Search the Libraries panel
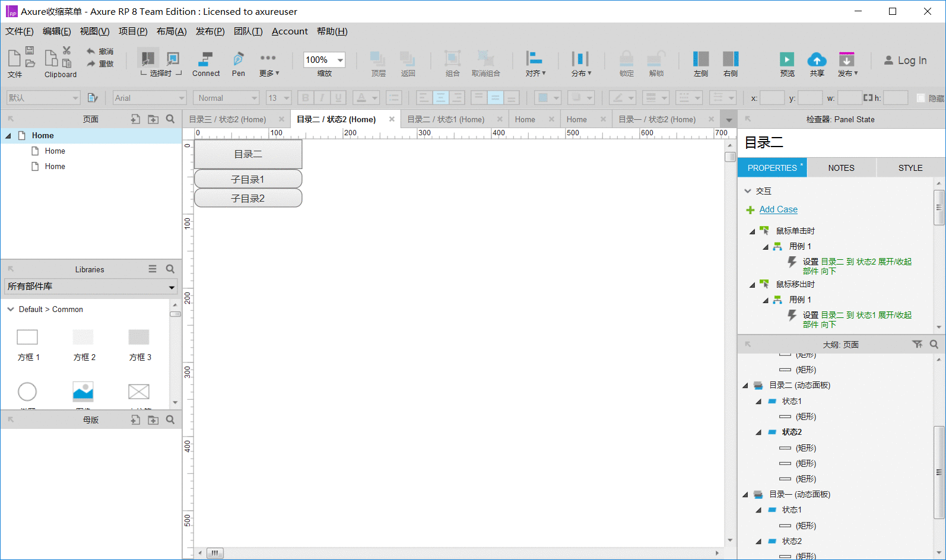 [170, 269]
